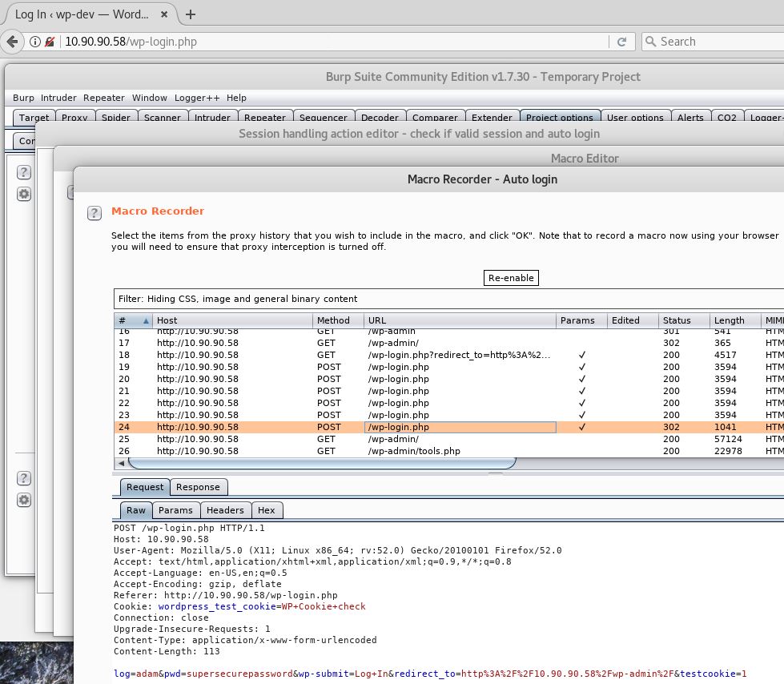The width and height of the screenshot is (784, 684).
Task: Sort by the Params column header
Action: [x=581, y=320]
